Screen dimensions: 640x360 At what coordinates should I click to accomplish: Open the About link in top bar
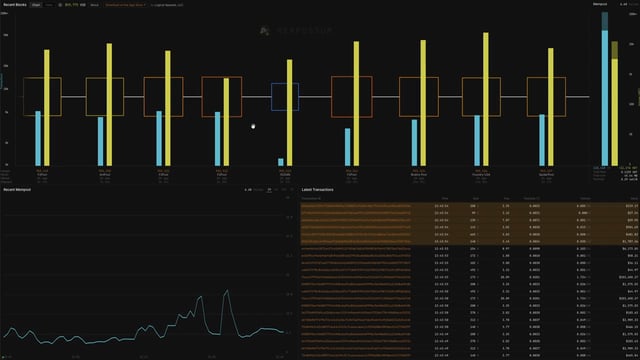pos(94,5)
